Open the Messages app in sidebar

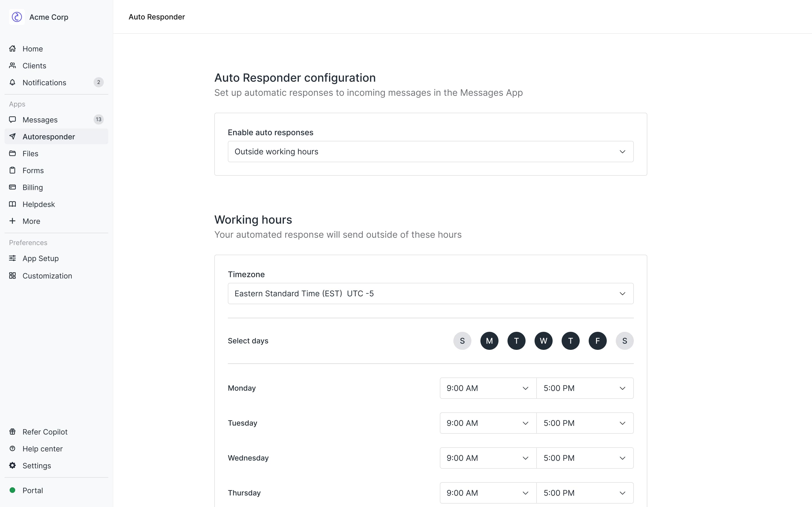click(x=40, y=120)
